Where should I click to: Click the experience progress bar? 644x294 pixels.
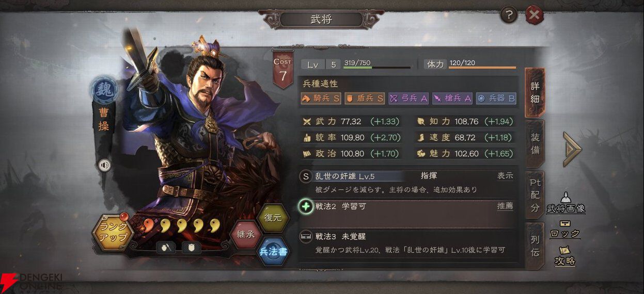378,68
